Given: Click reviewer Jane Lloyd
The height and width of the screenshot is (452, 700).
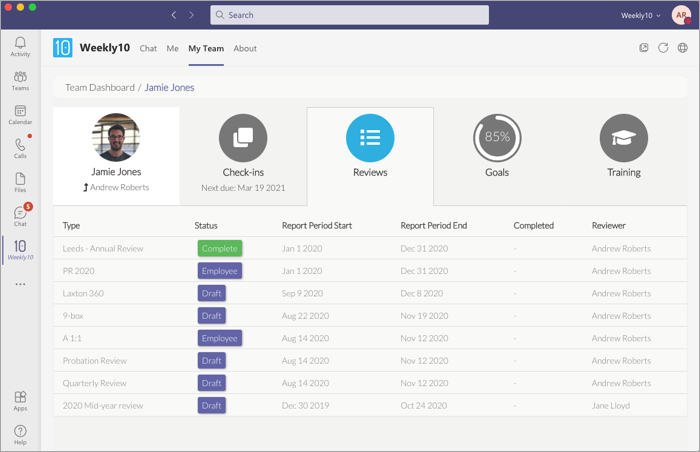Looking at the screenshot, I should [611, 406].
